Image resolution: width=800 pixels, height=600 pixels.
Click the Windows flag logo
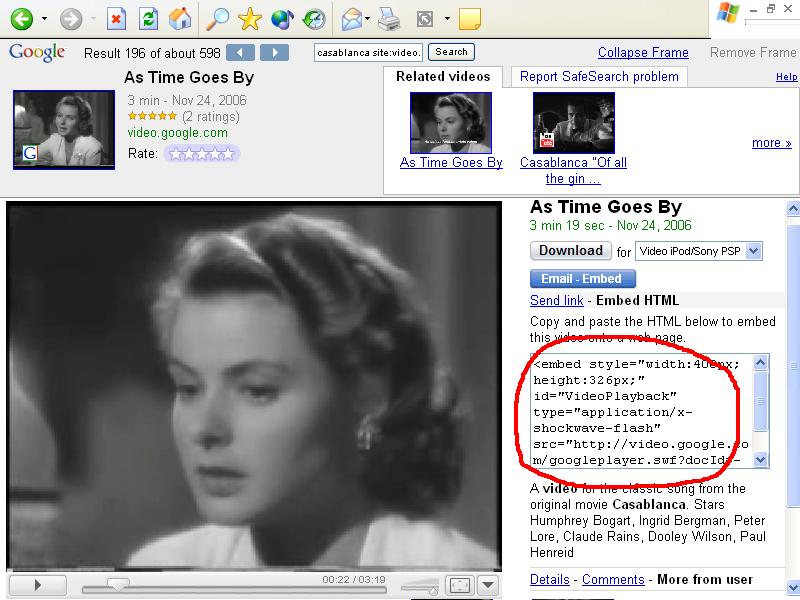tap(727, 13)
